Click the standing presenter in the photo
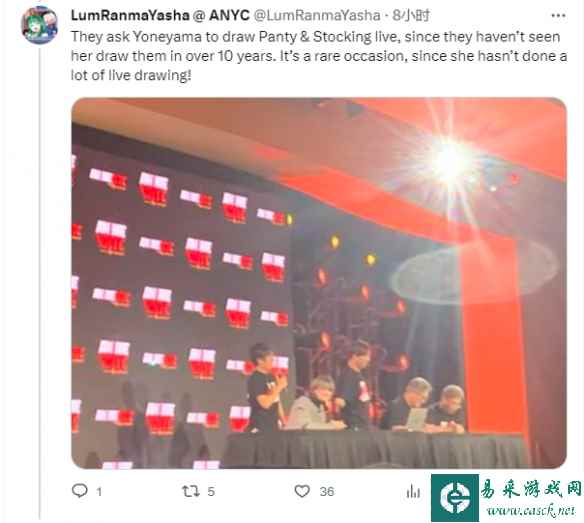Viewport: 584px width, 523px height. 265,387
